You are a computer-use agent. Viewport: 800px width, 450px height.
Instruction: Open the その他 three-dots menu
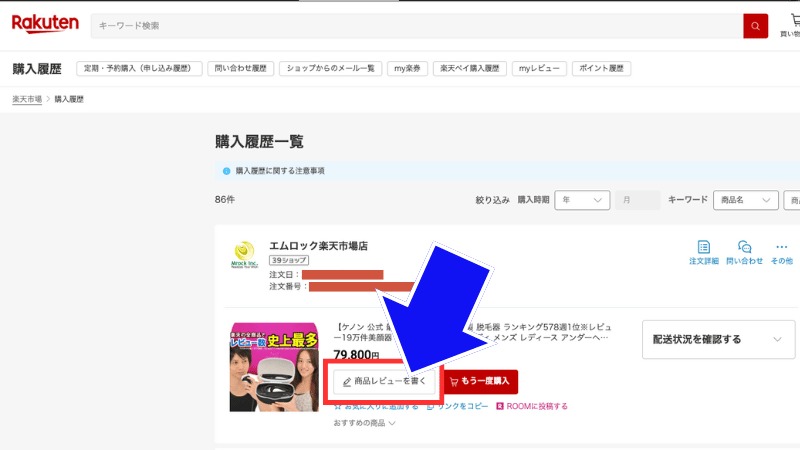(x=781, y=253)
